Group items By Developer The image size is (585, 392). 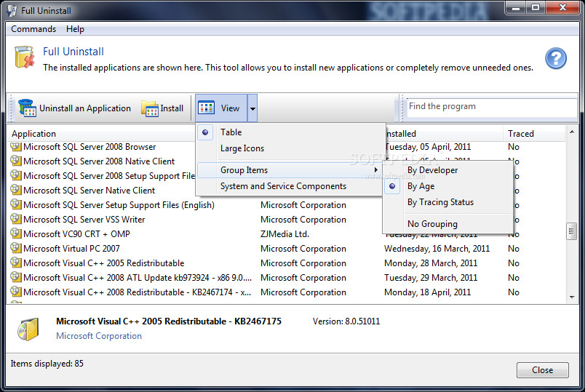coord(432,170)
